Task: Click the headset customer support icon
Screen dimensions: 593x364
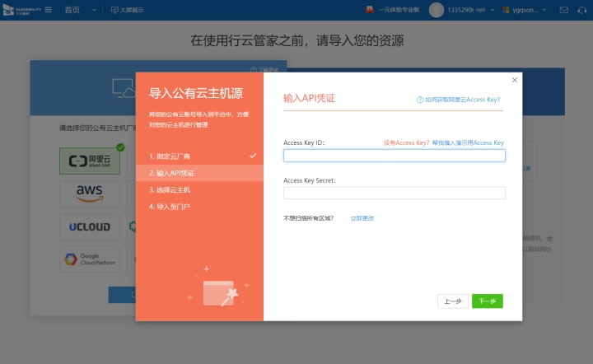Action: point(582,10)
